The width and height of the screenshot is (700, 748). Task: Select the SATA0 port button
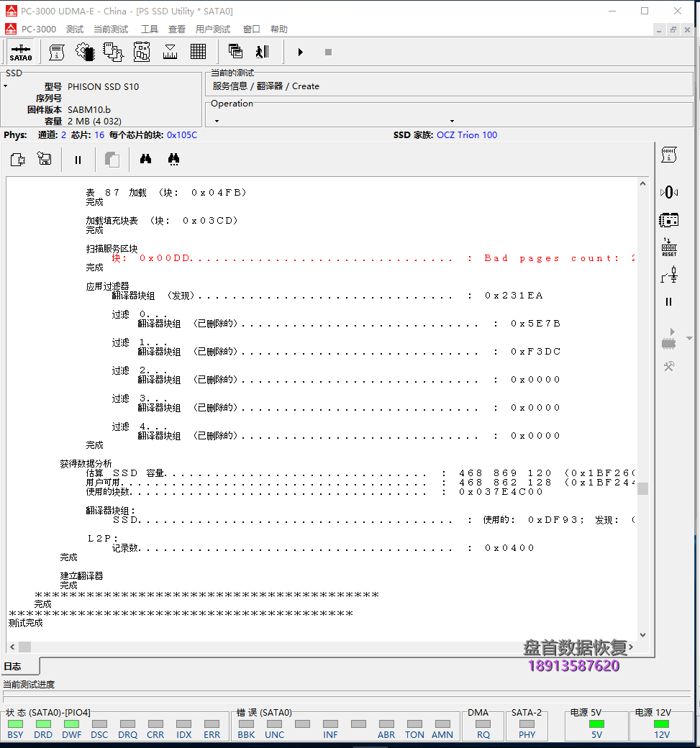pyautogui.click(x=21, y=52)
